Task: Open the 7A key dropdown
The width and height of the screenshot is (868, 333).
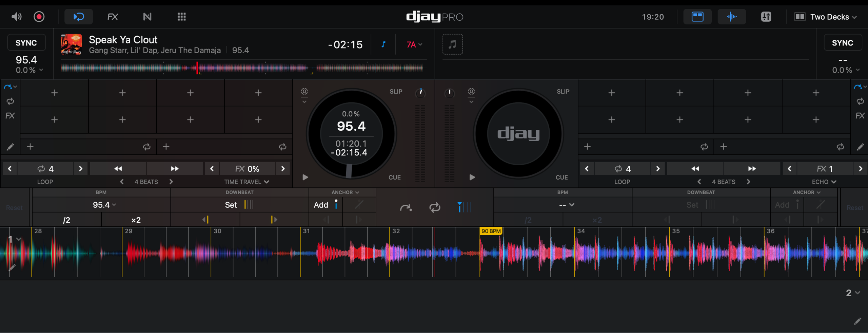Action: pos(414,44)
